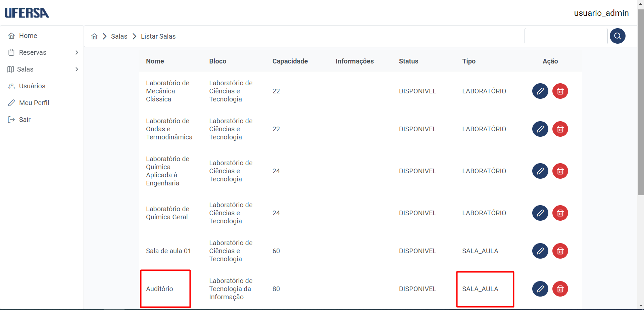Viewport: 644px width, 310px height.
Task: Click the Sair logout icon
Action: (x=11, y=120)
